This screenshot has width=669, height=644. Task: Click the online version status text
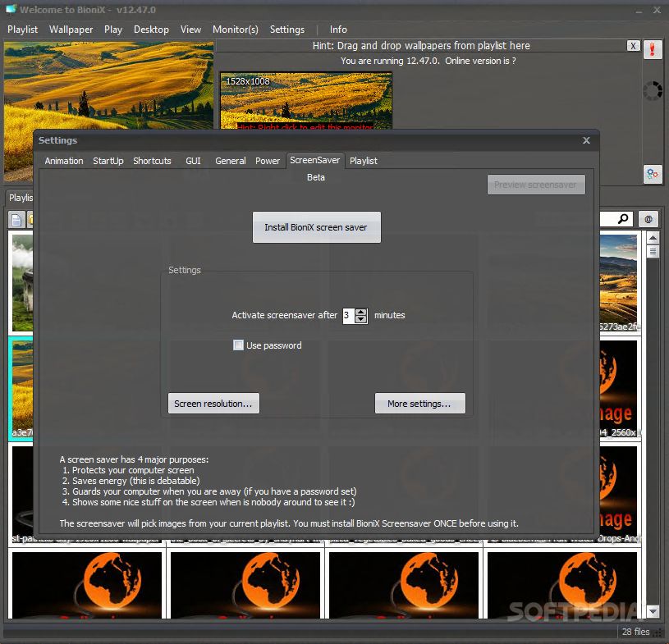(428, 61)
